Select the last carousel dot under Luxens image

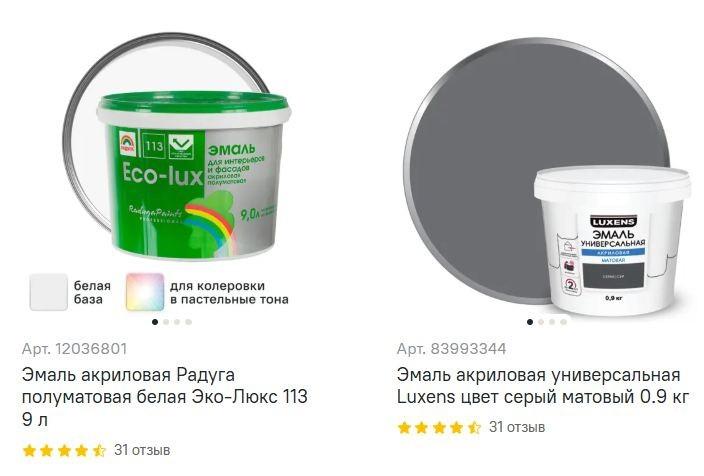(563, 322)
